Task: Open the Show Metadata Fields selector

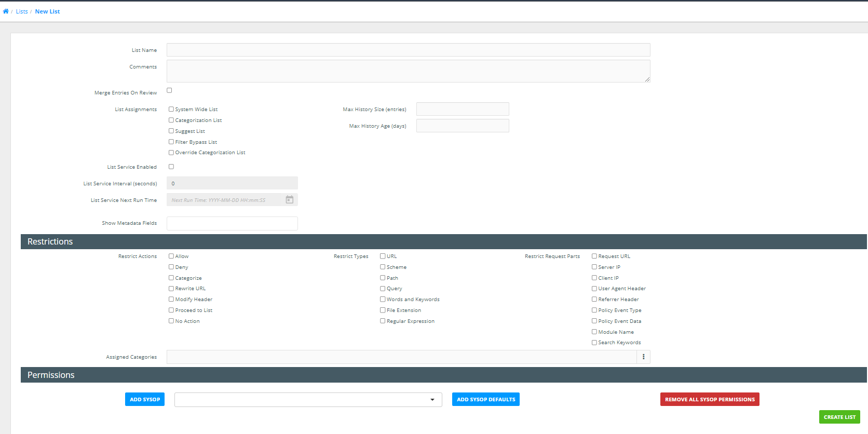Action: pyautogui.click(x=232, y=223)
